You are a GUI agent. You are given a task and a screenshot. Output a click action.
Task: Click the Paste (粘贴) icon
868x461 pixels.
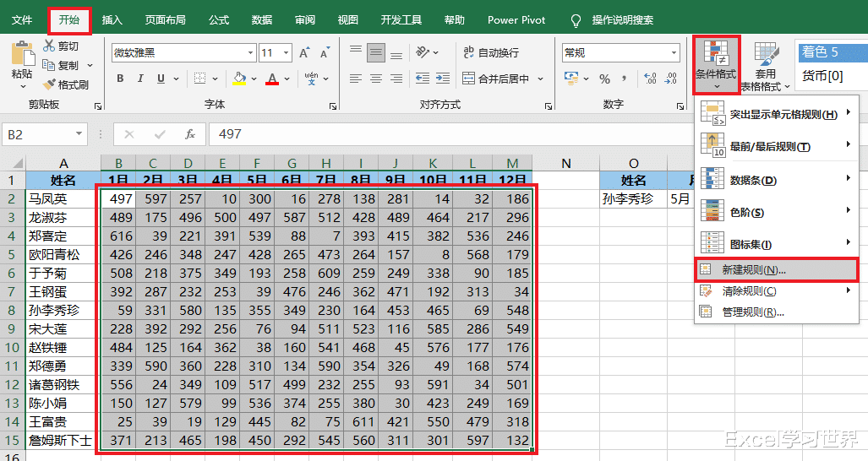22,56
